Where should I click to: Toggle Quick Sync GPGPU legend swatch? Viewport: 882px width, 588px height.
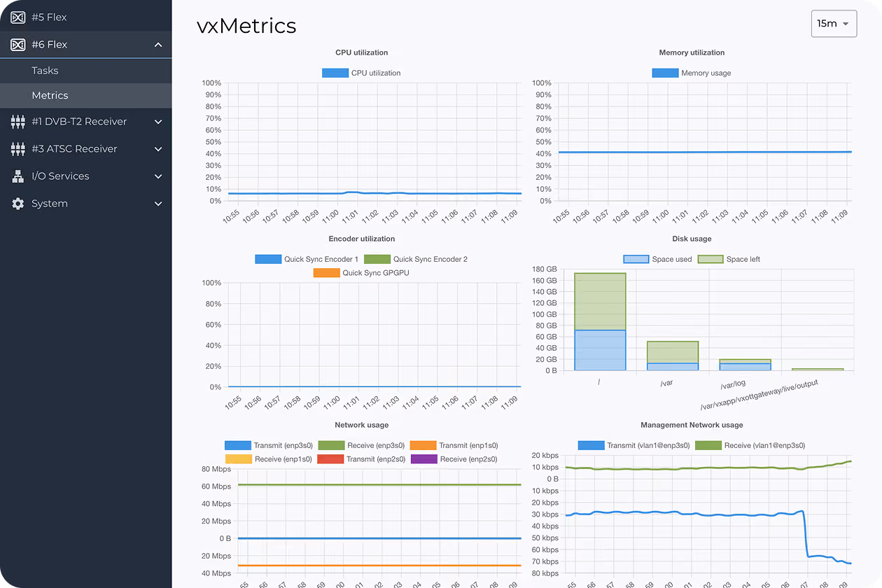pos(326,273)
